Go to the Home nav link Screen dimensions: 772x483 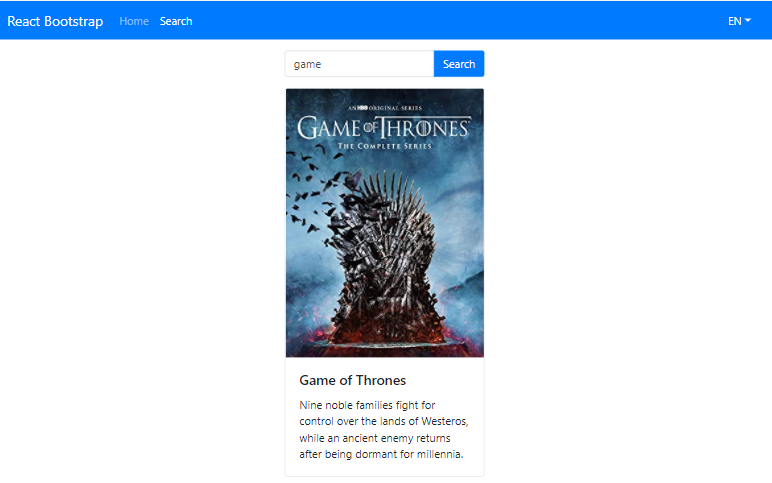(134, 21)
